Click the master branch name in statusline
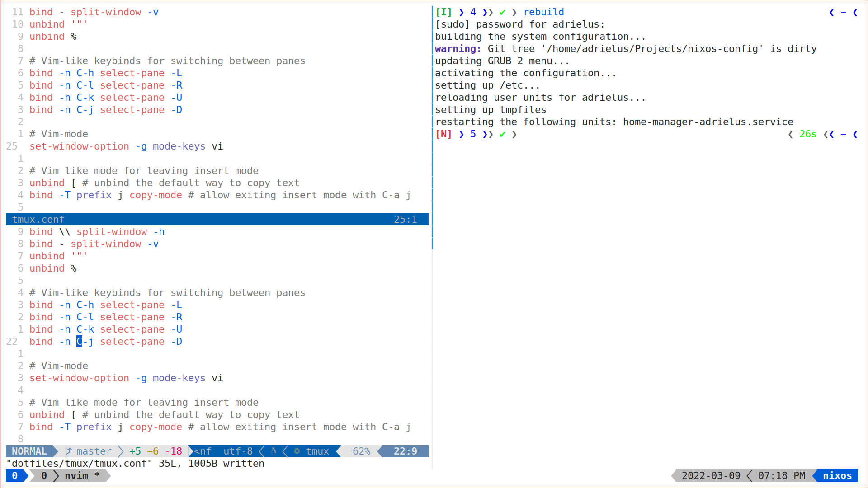Screen dimensions: 868x488 click(x=94, y=451)
